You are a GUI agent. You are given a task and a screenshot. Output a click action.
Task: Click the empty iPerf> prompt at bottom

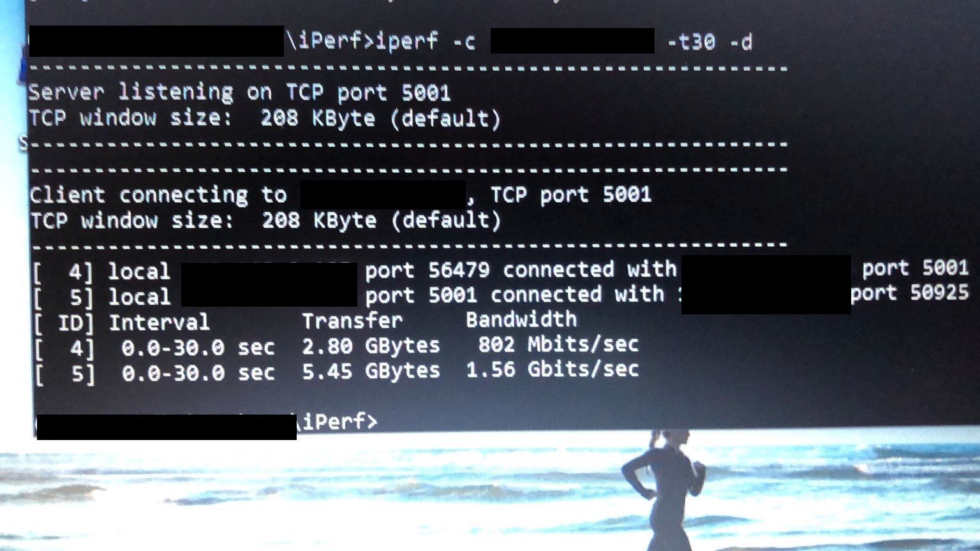click(338, 422)
